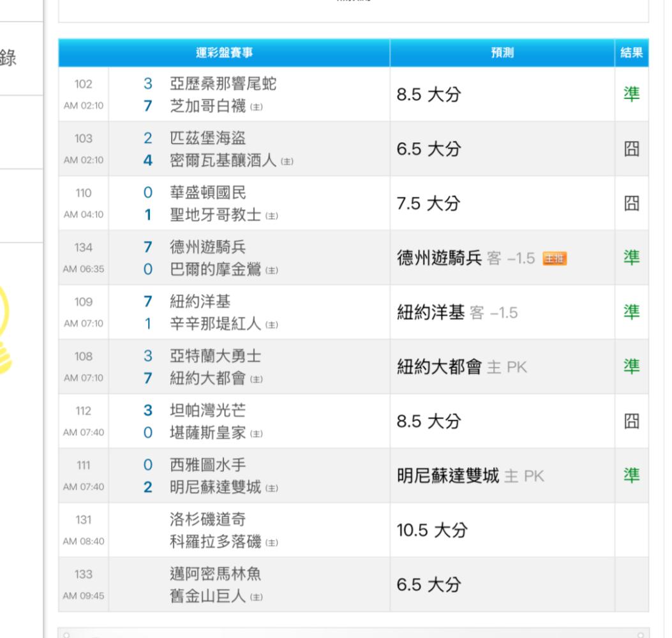Click prediction 紐約洋基 客 -1.5
The width and height of the screenshot is (672, 638).
[458, 313]
